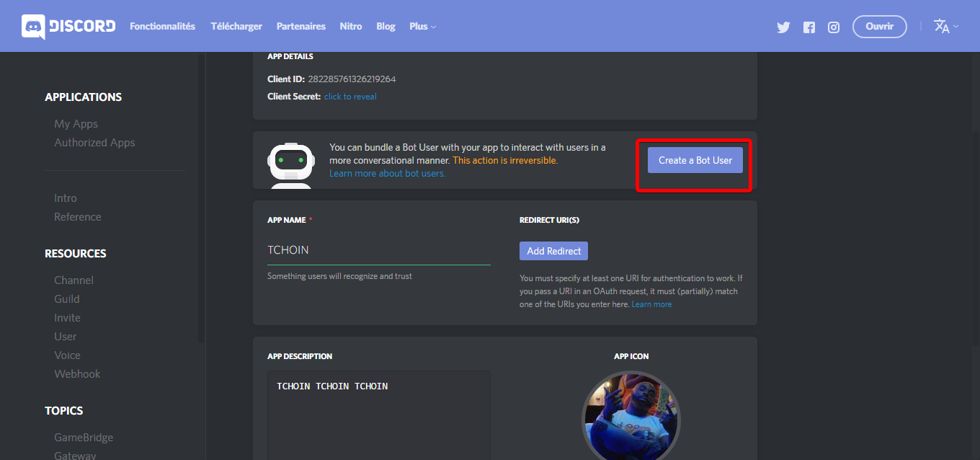
Task: Click the Client ID value
Action: click(352, 79)
